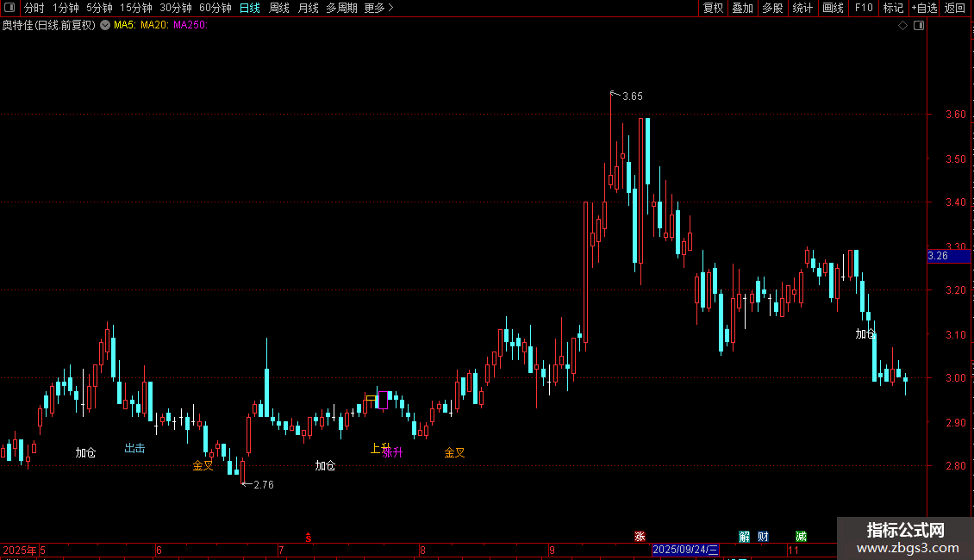Switch to 月线 monthly chart
The image size is (974, 560).
(308, 8)
